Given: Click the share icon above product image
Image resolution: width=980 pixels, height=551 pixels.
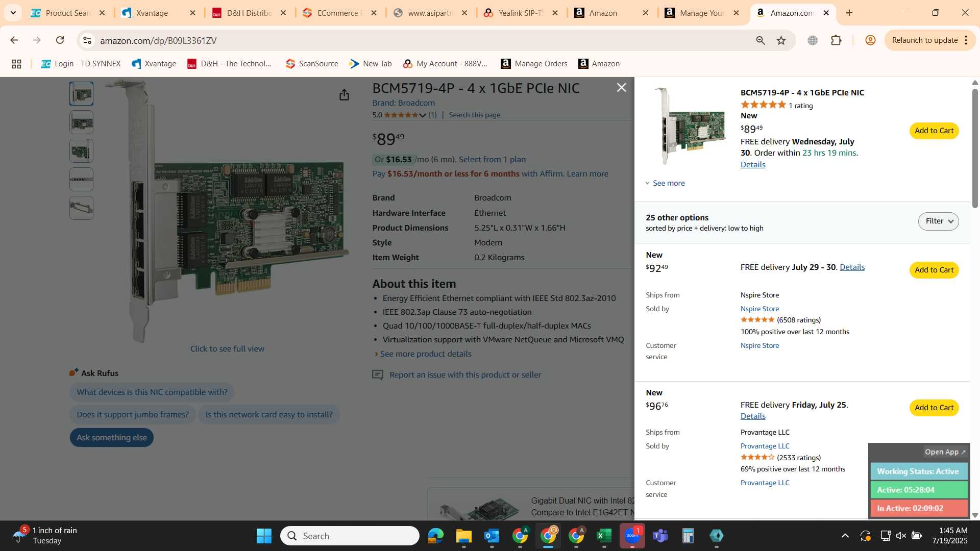Looking at the screenshot, I should click(x=344, y=95).
